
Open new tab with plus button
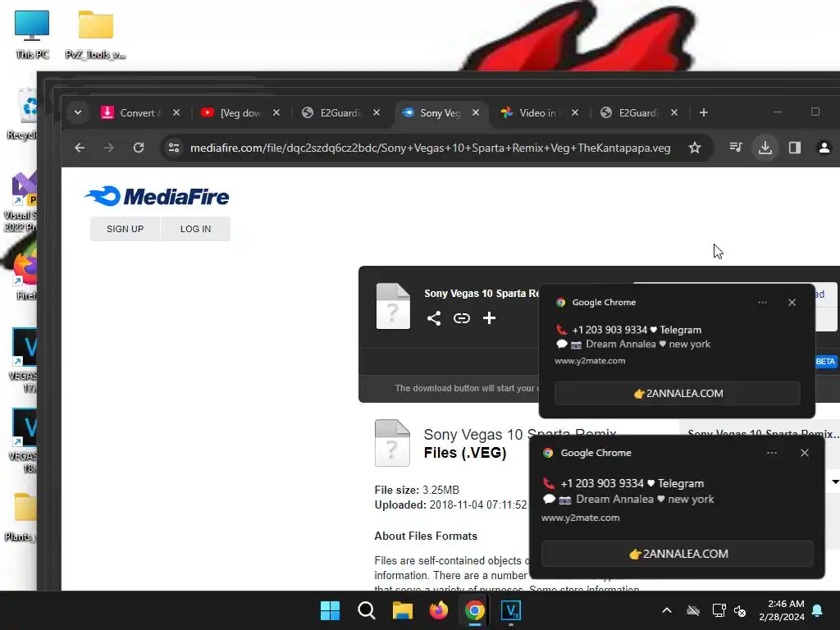pos(703,112)
